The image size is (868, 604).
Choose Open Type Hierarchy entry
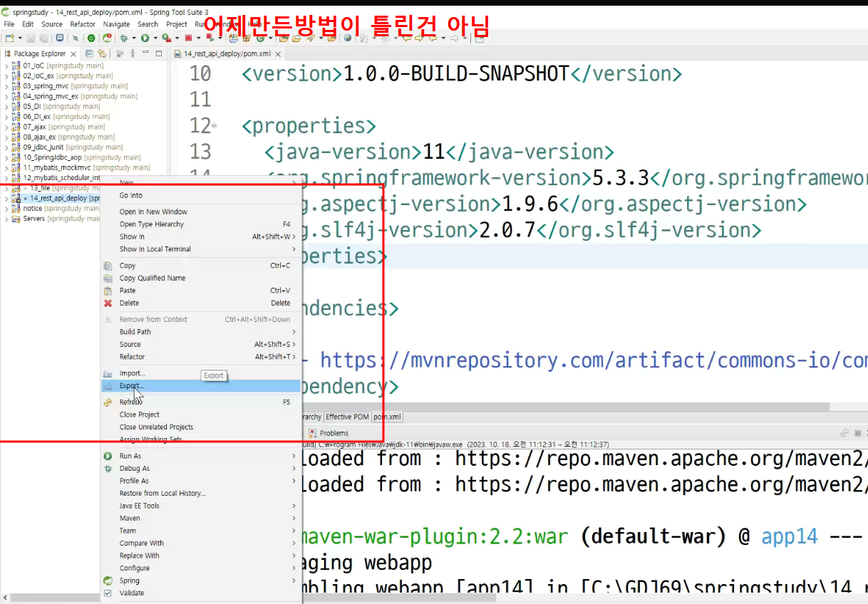(x=201, y=224)
